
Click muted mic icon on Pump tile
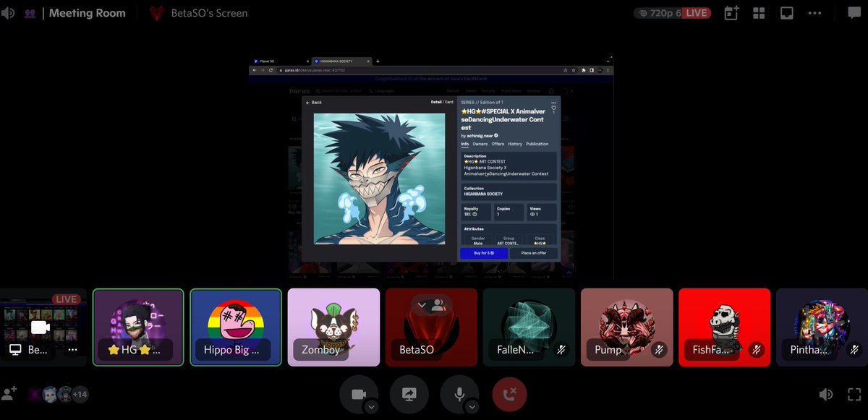[659, 349]
